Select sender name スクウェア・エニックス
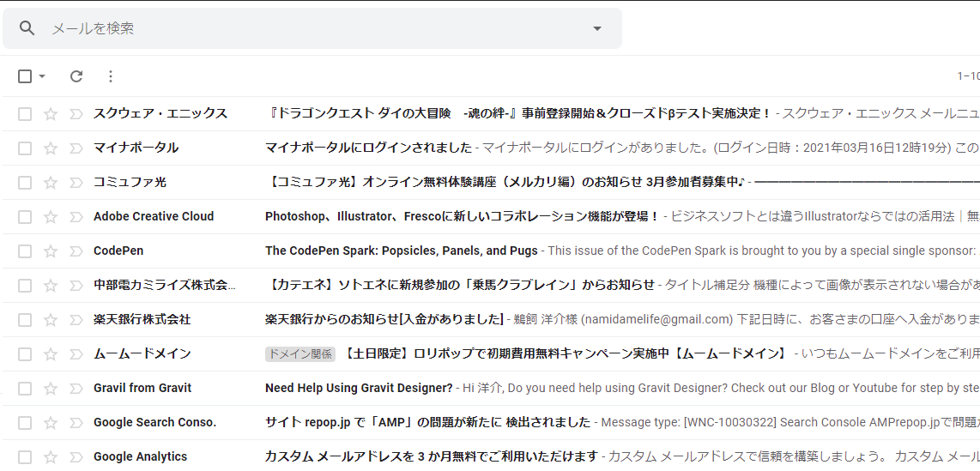 pyautogui.click(x=160, y=114)
